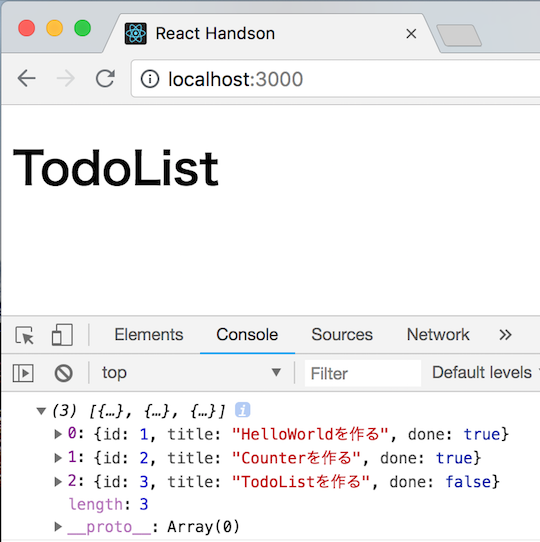
Task: Expand array item 1 Counter
Action: point(58,458)
